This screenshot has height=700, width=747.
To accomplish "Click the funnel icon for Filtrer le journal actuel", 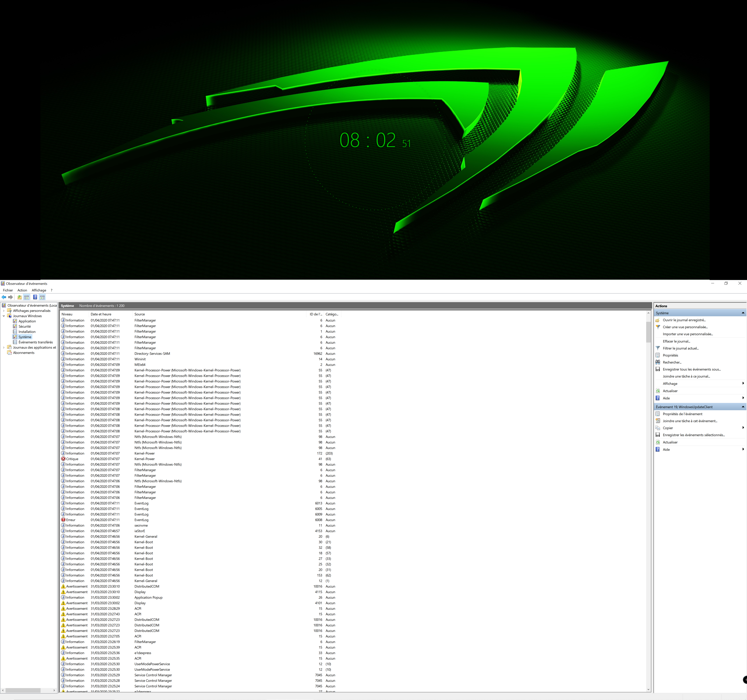I will point(658,348).
